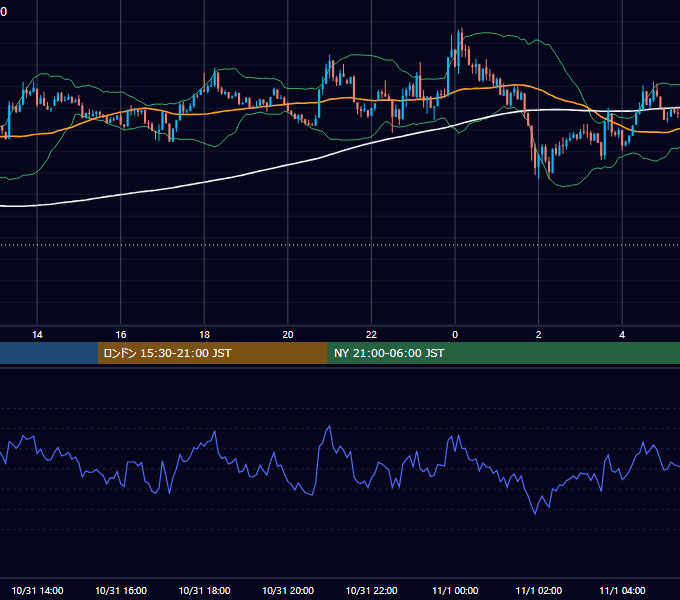Click the 22 hour axis label

(371, 335)
